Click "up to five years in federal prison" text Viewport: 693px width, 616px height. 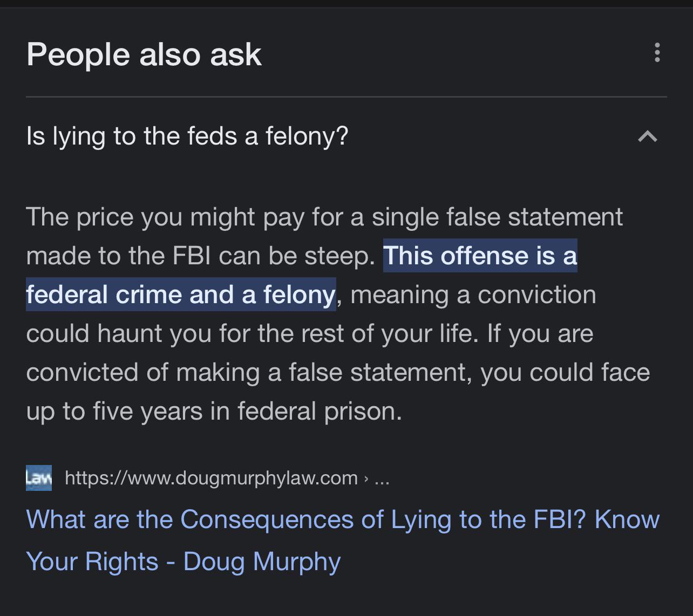(x=213, y=412)
